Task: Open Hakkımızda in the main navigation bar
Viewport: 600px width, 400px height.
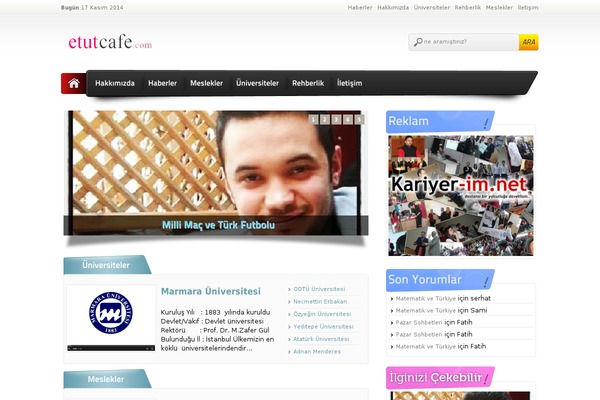Action: (x=115, y=83)
